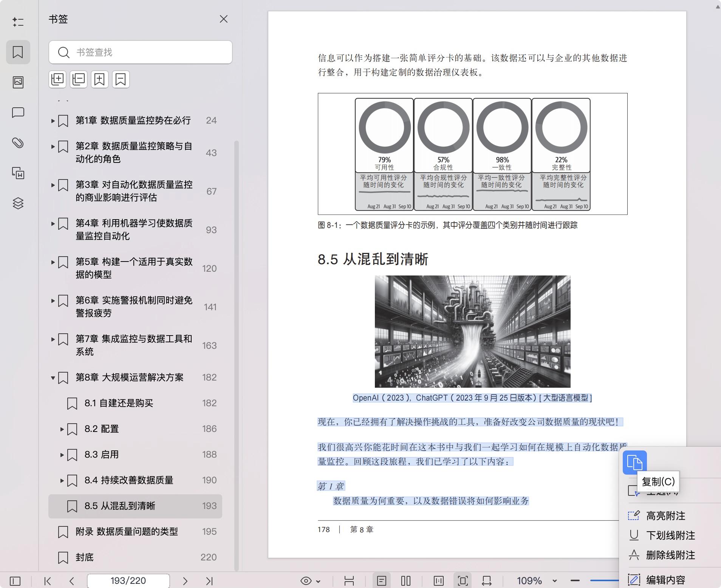This screenshot has width=721, height=588.
Task: Expand 第1章 数据质量监控势在必行
Action: [x=53, y=121]
